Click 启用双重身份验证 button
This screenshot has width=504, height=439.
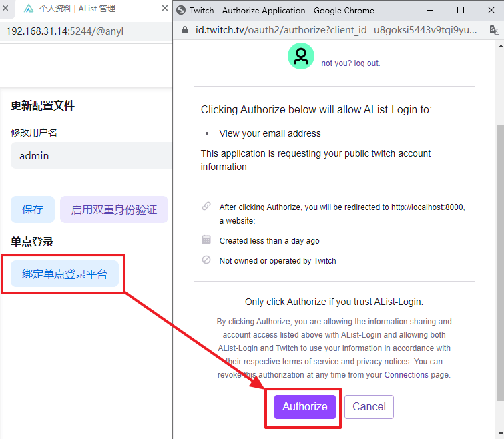[114, 209]
